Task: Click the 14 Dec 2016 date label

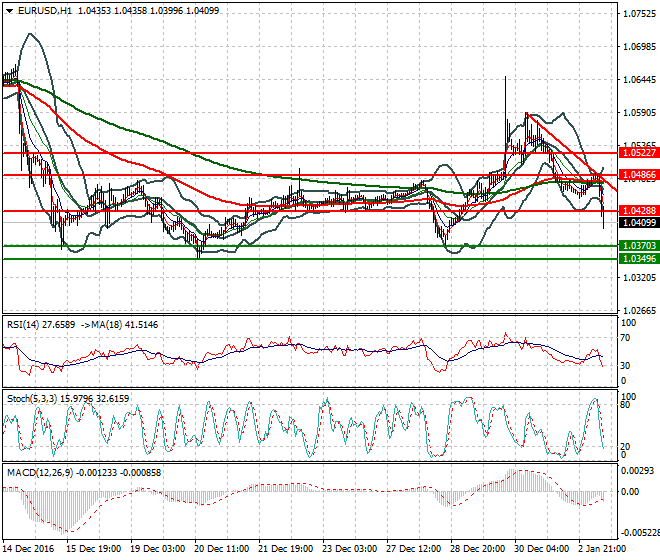Action: point(29,549)
